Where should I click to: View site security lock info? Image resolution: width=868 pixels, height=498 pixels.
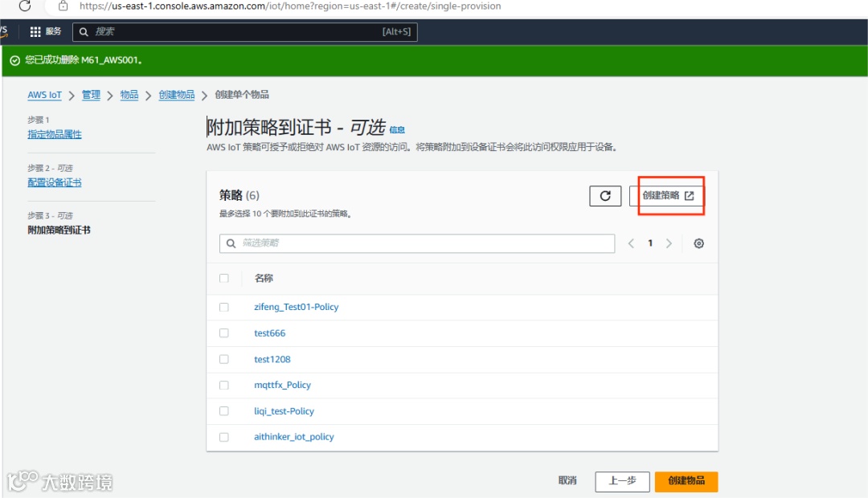[x=63, y=6]
